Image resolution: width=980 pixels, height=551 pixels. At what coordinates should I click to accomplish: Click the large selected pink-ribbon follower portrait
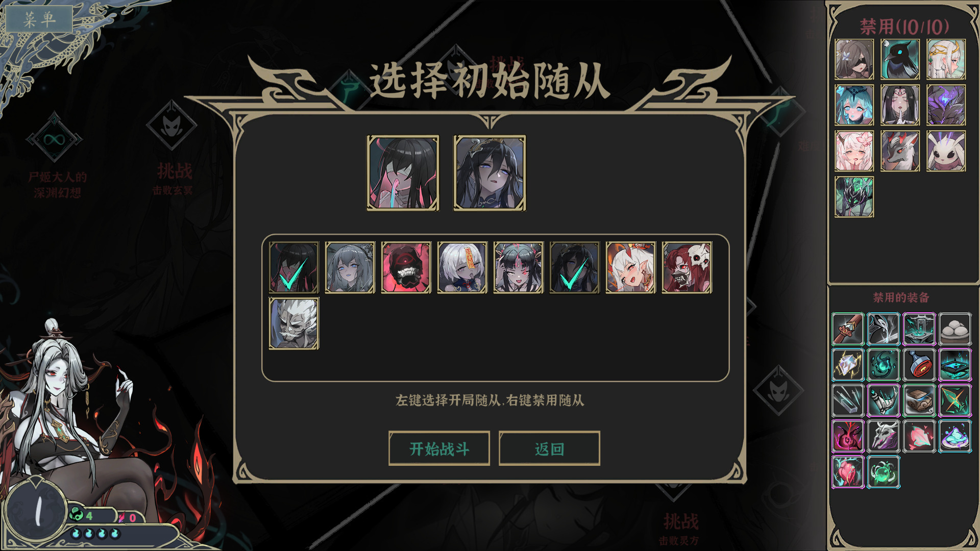pyautogui.click(x=403, y=173)
